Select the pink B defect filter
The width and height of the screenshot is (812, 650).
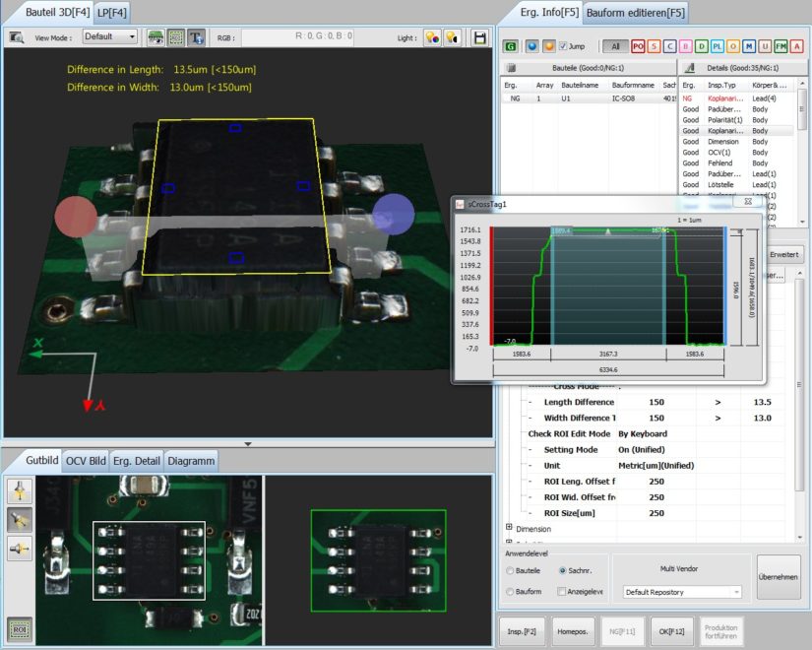pos(686,46)
